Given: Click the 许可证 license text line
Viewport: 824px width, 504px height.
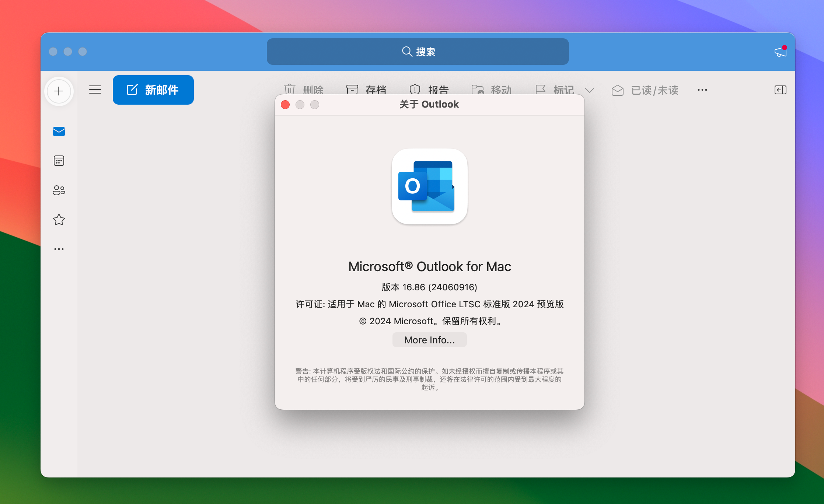Looking at the screenshot, I should (430, 304).
